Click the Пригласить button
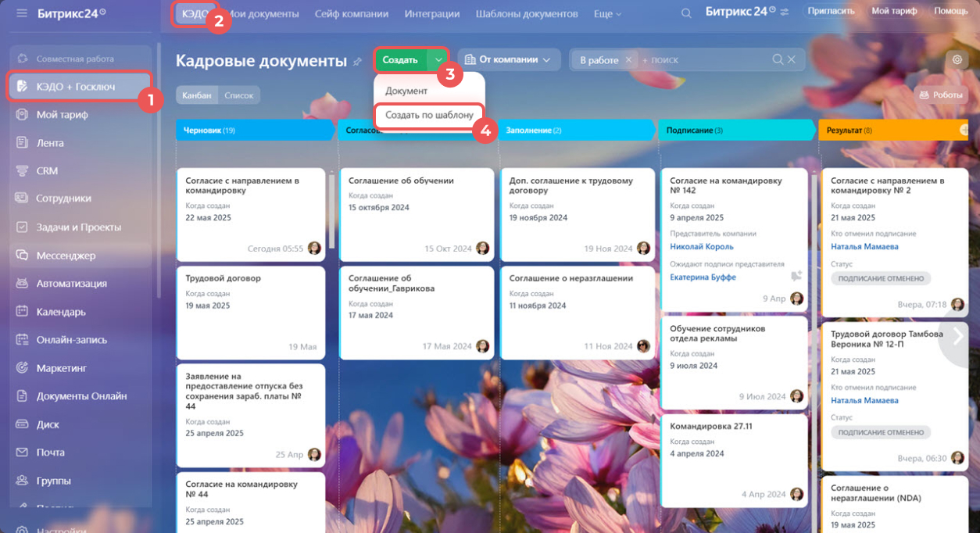 [x=831, y=11]
